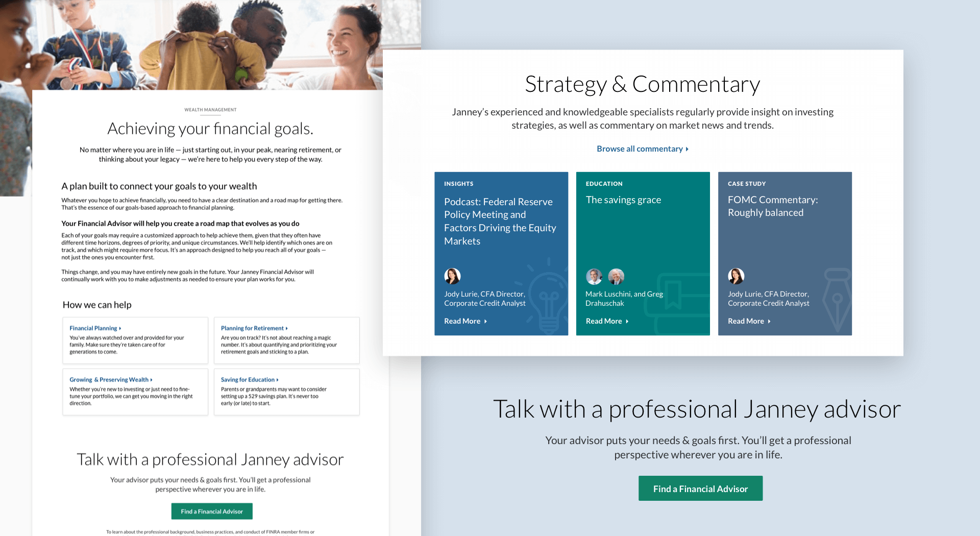Click the arrow beside Saving for Education

click(x=278, y=380)
